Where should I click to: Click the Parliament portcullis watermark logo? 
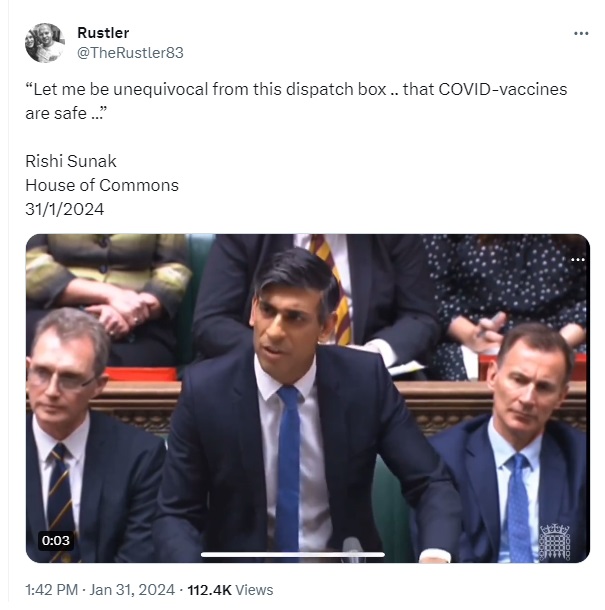pos(556,542)
